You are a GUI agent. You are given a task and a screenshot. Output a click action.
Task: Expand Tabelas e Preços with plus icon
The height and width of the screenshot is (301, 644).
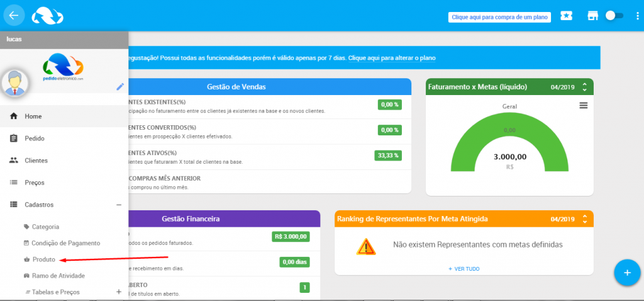coord(119,292)
